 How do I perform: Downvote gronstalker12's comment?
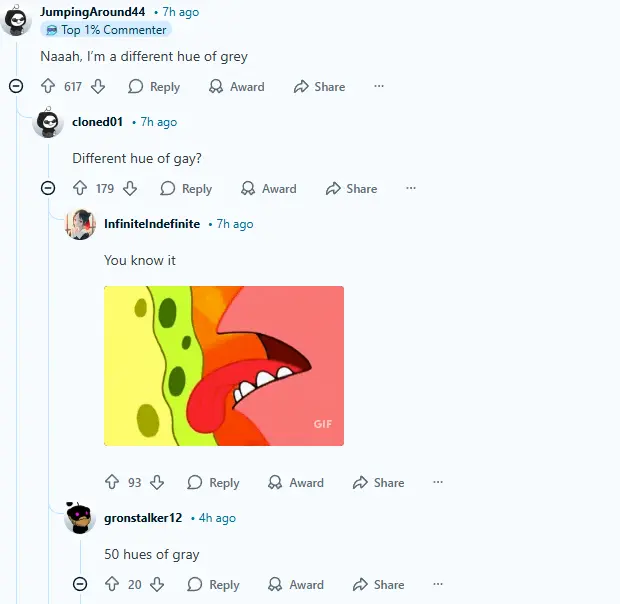point(157,584)
